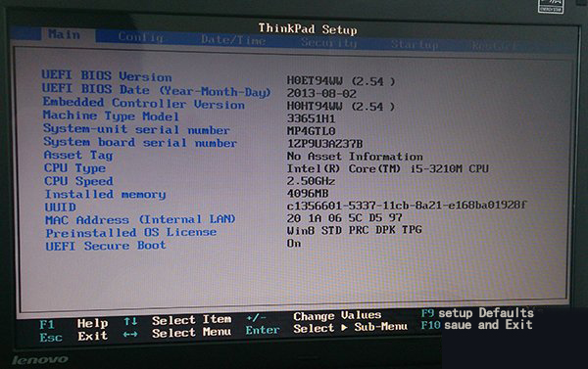Open the Restart tab

494,46
